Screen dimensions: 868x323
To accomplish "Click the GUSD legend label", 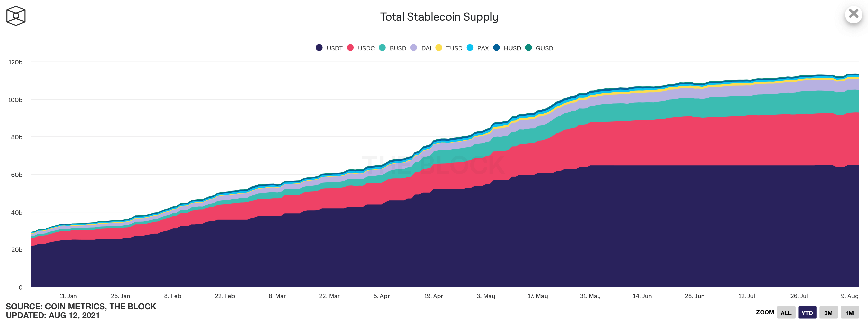I will (x=545, y=48).
